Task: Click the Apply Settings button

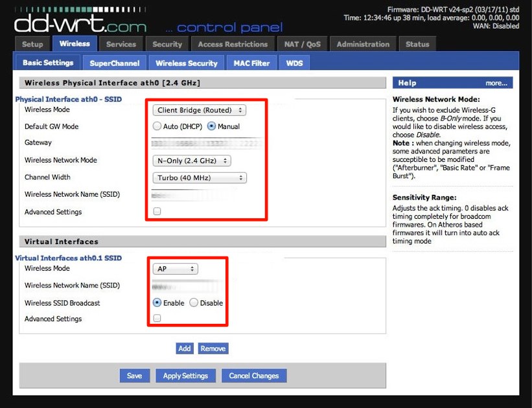Action: point(185,376)
